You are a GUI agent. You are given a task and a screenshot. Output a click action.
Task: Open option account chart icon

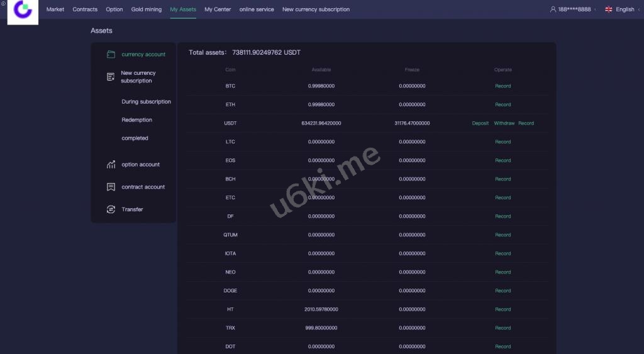[x=111, y=165]
